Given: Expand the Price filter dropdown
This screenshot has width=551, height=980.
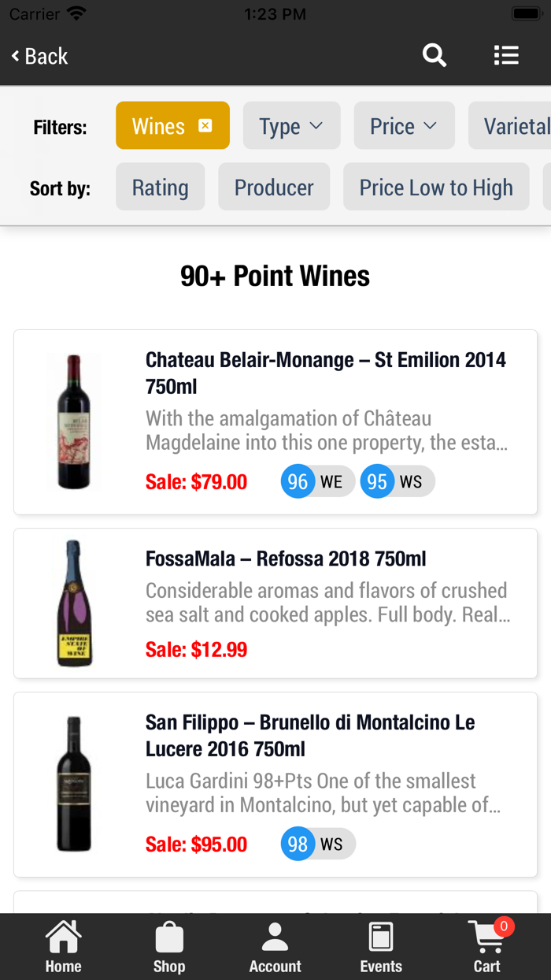Looking at the screenshot, I should coord(404,126).
